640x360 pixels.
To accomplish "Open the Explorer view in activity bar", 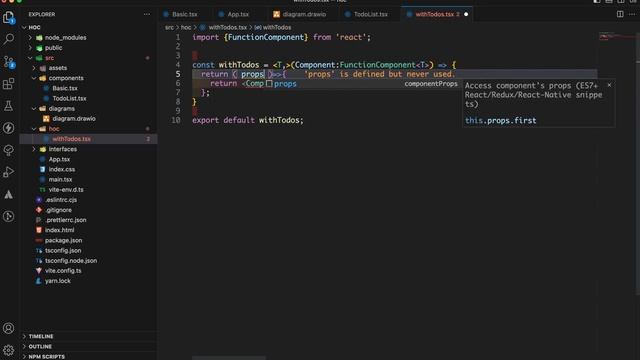I will click(x=9, y=18).
